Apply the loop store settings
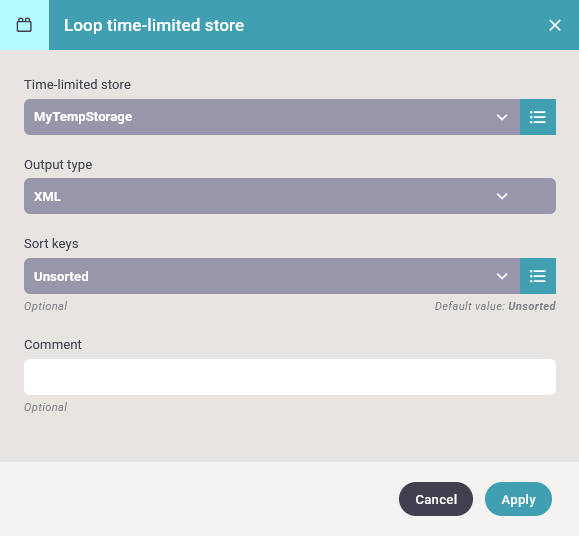Viewport: 579px width, 536px height. coord(518,499)
